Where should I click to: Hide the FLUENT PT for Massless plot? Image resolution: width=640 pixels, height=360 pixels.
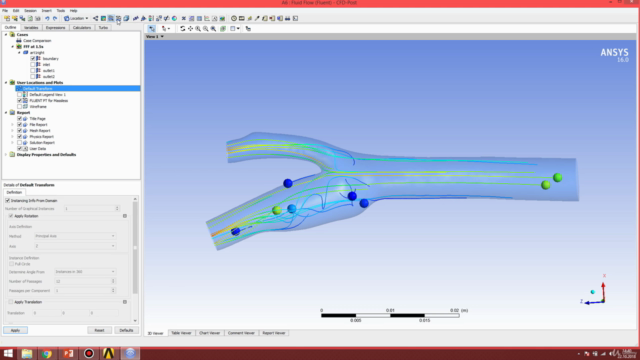(x=19, y=100)
